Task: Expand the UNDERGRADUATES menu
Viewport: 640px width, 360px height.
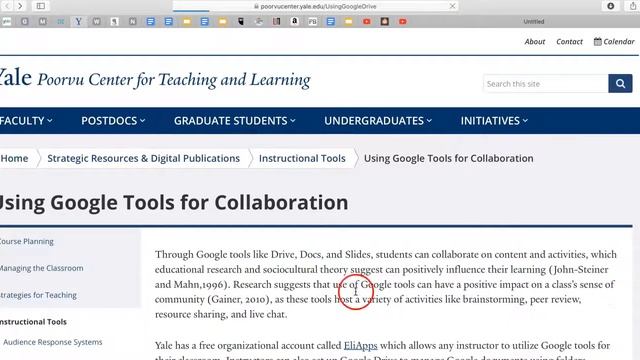Action: pos(378,121)
